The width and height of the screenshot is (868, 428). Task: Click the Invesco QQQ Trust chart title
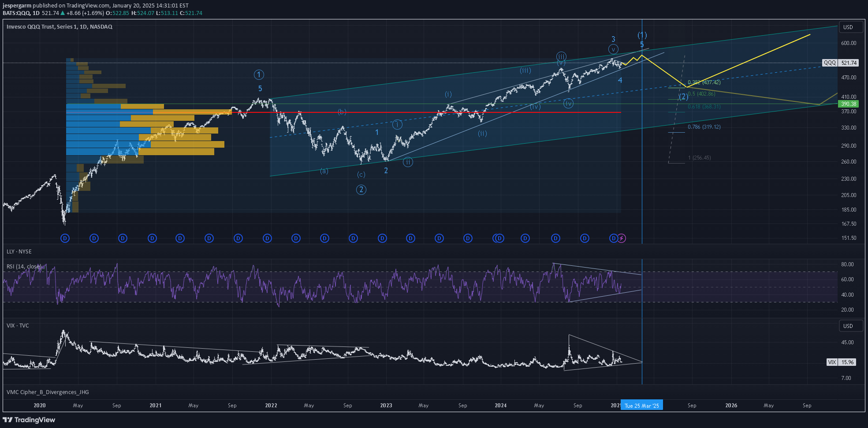coord(59,27)
